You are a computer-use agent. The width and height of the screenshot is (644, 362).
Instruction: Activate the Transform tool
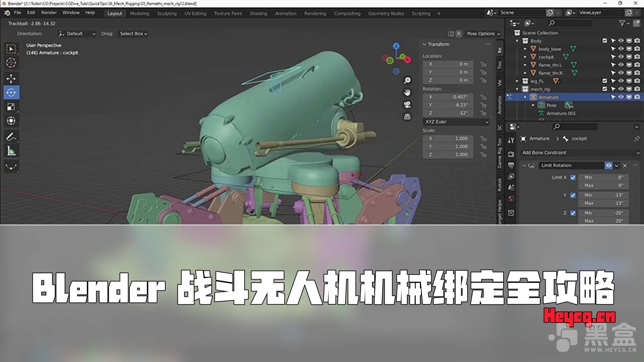point(11,121)
